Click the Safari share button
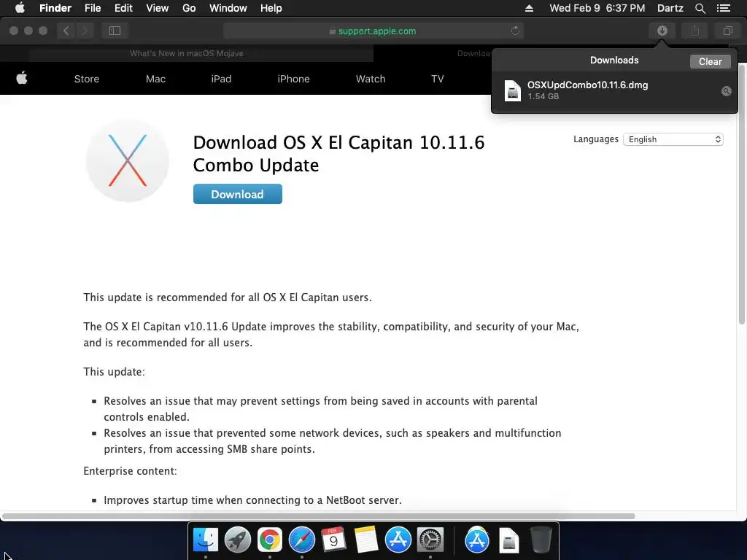This screenshot has height=560, width=747. click(x=694, y=31)
